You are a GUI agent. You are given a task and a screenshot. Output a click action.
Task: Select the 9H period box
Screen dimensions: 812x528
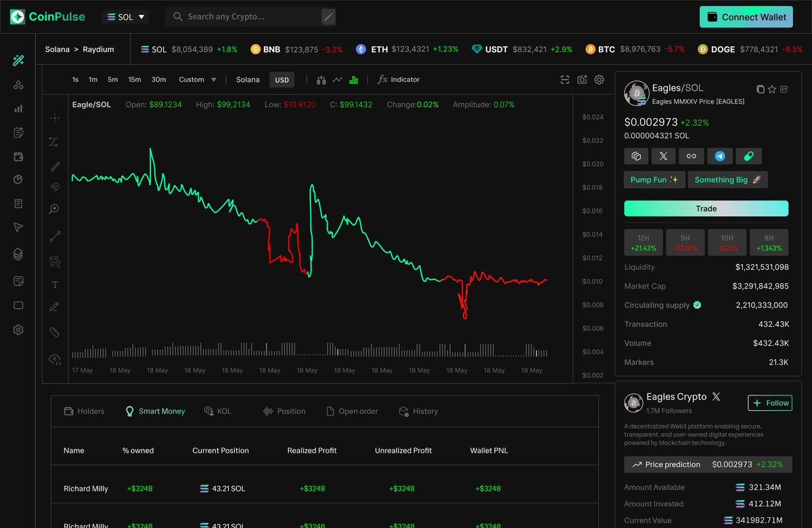tap(685, 242)
